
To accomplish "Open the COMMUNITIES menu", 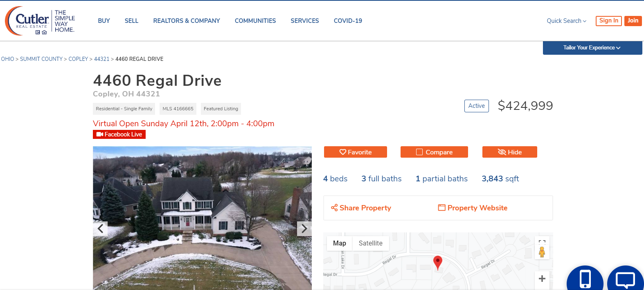I will coord(255,21).
